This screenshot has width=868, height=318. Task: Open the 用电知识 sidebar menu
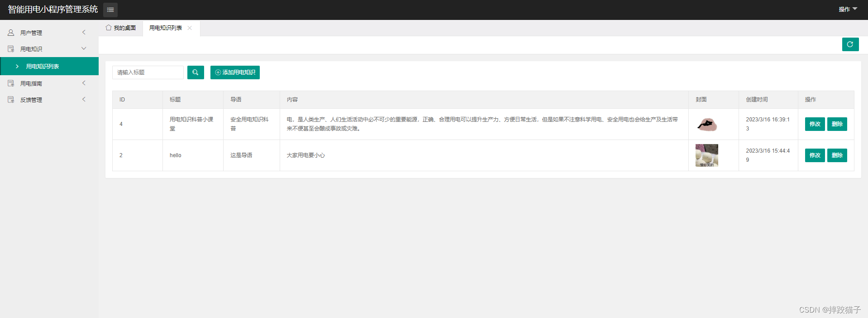click(x=49, y=49)
